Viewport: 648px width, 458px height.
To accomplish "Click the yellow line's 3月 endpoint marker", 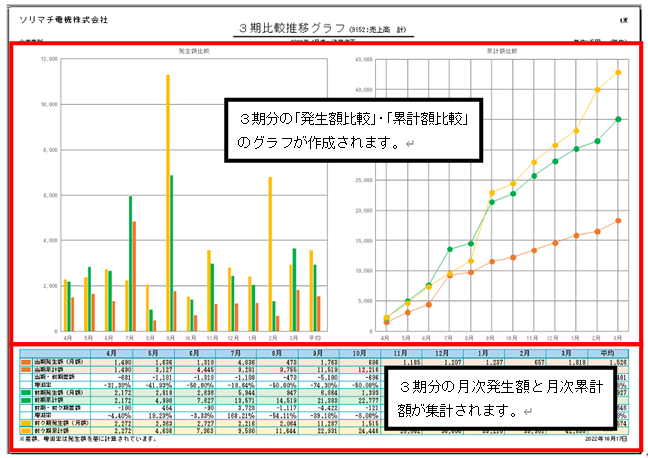I will tap(618, 72).
